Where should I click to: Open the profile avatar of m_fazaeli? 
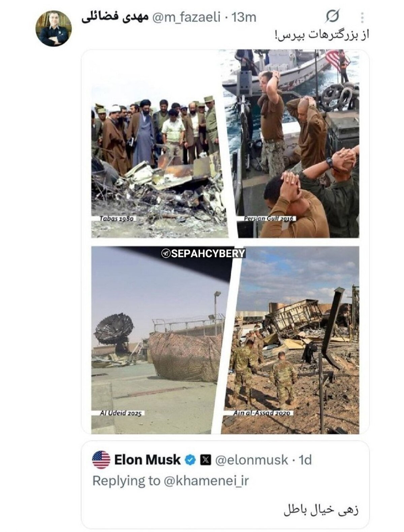54,28
